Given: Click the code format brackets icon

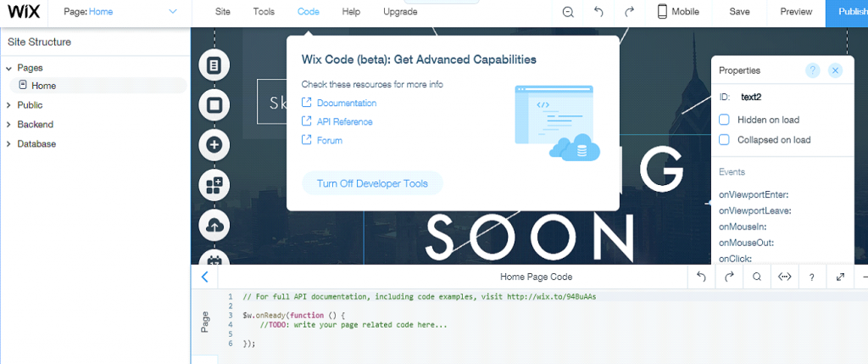Looking at the screenshot, I should (784, 277).
